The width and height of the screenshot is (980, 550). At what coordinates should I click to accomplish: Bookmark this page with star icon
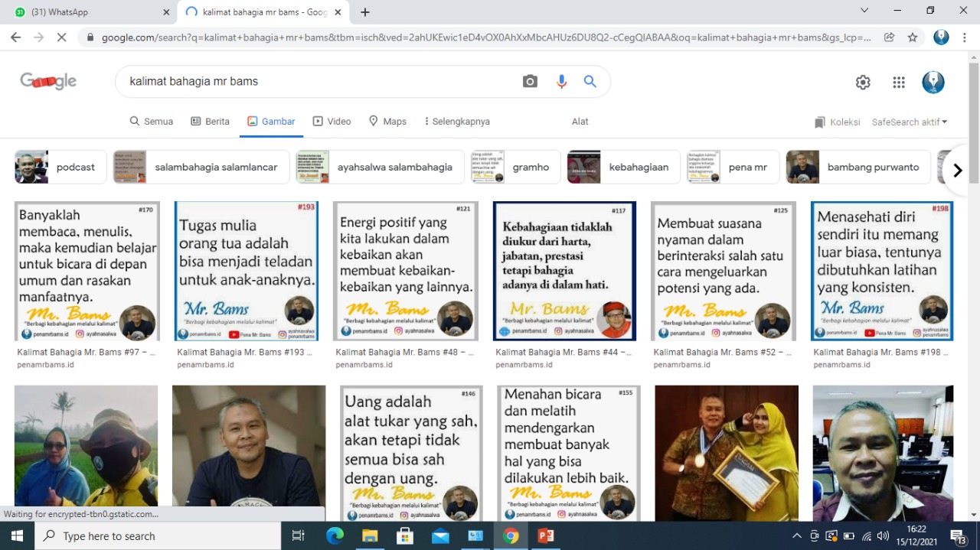point(912,37)
